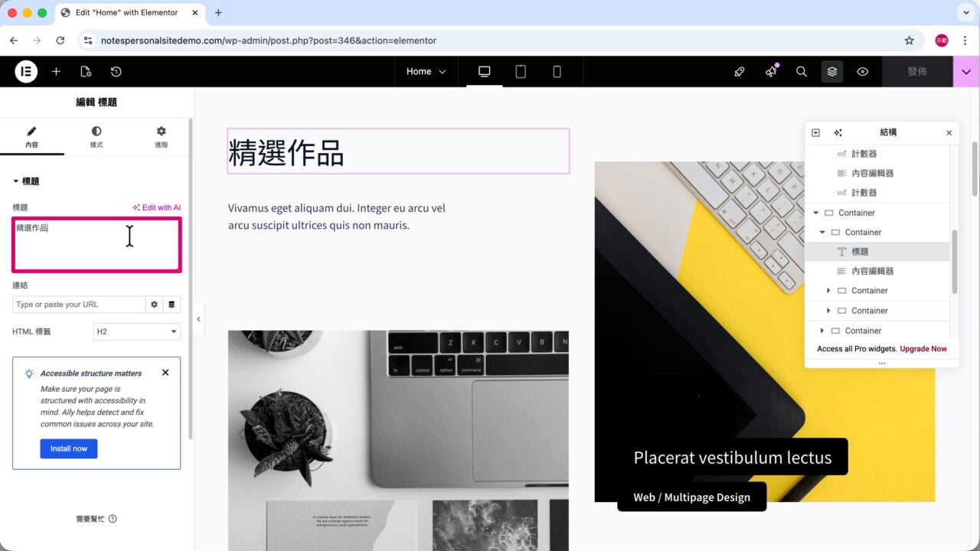980x551 pixels.
Task: Switch to mobile preview mode
Action: 557,71
